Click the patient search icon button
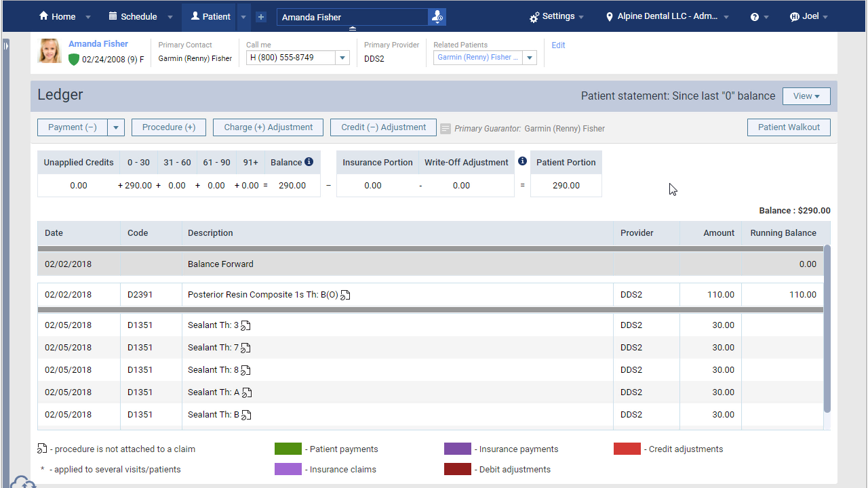Screen dimensions: 868x488 pos(437,17)
